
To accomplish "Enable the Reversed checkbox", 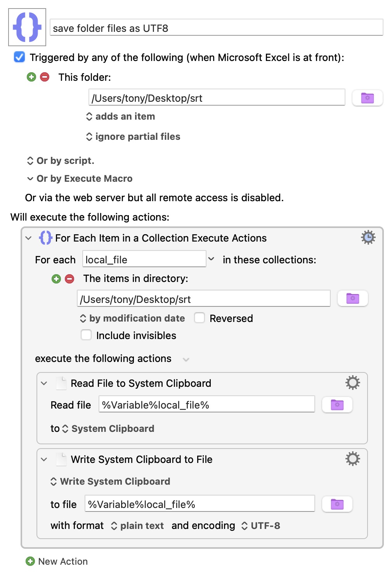I will tap(199, 318).
